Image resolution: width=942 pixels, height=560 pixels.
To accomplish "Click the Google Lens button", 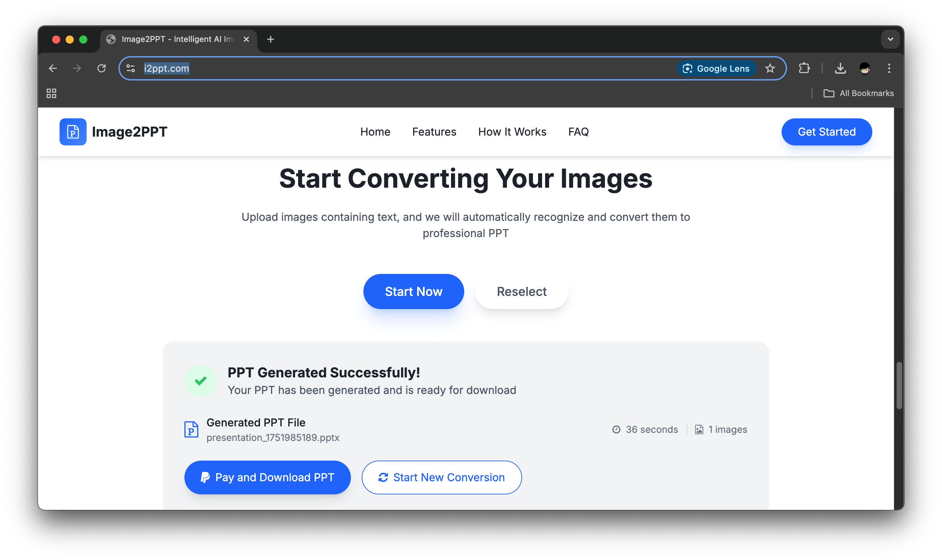I will tap(716, 68).
